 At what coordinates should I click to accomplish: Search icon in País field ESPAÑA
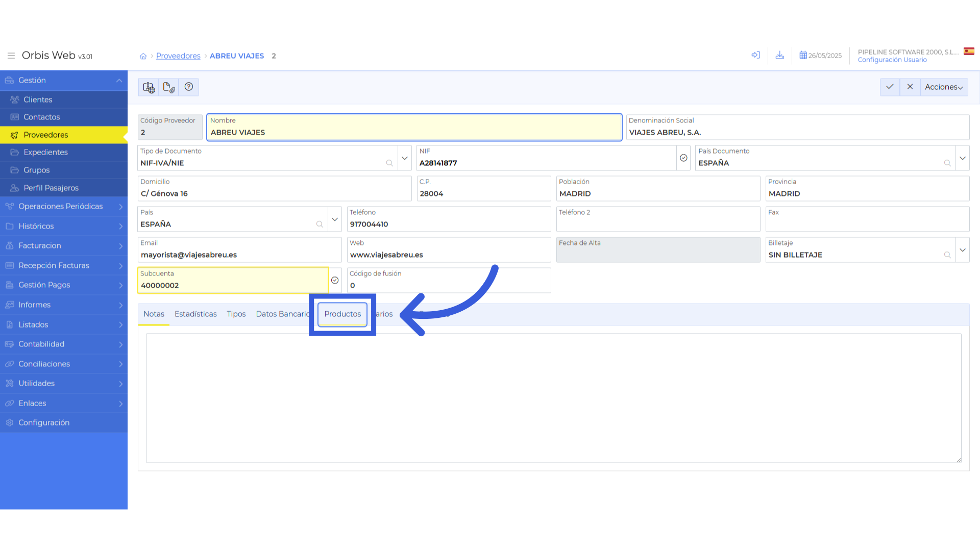[x=320, y=224]
